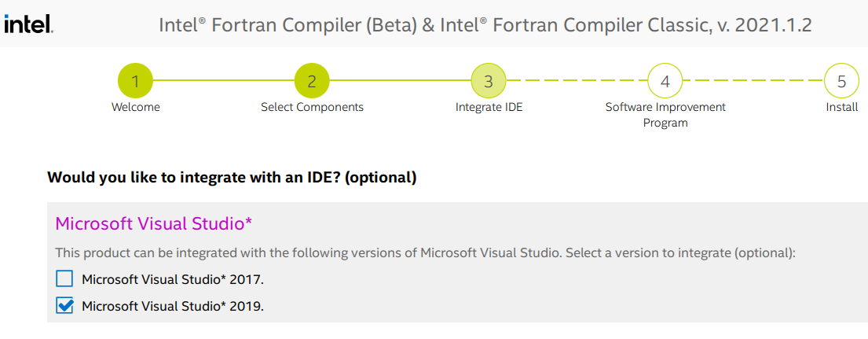Jump to Software Improvement Program step label

[x=665, y=114]
